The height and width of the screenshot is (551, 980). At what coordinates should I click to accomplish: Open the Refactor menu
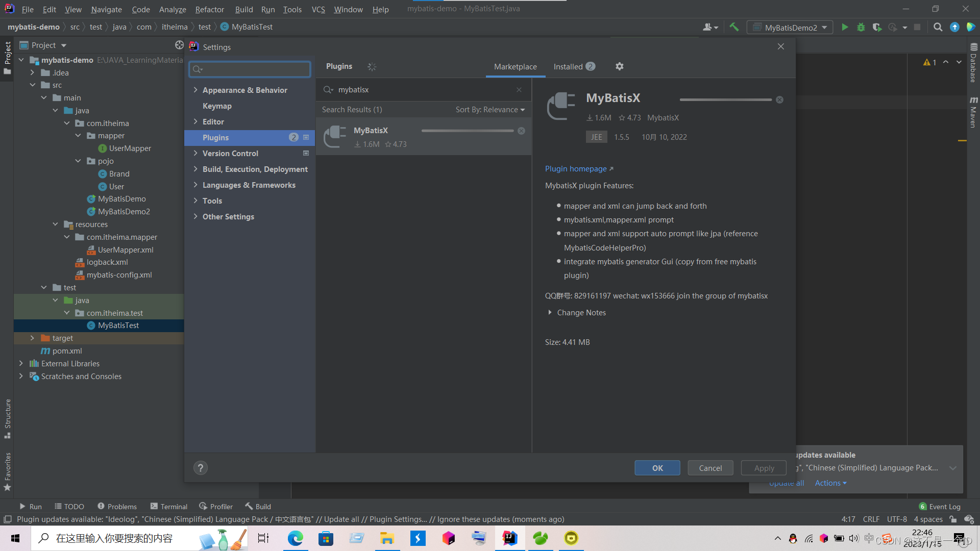(x=209, y=9)
